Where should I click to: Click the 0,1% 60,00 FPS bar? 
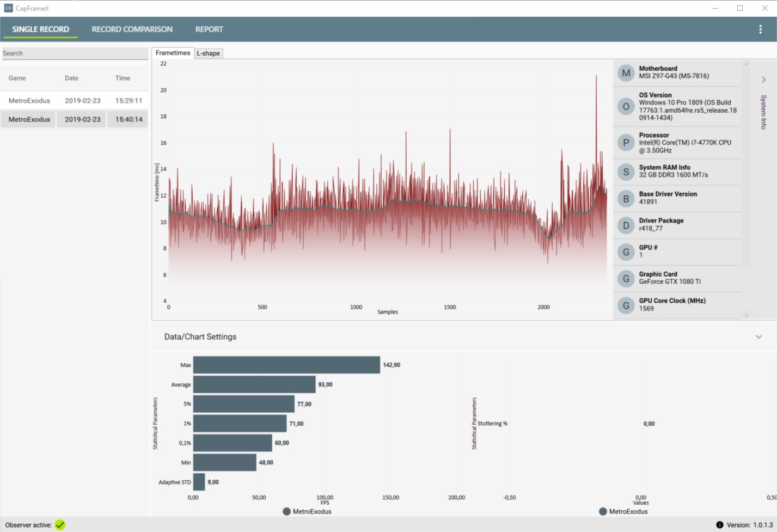[x=233, y=443]
